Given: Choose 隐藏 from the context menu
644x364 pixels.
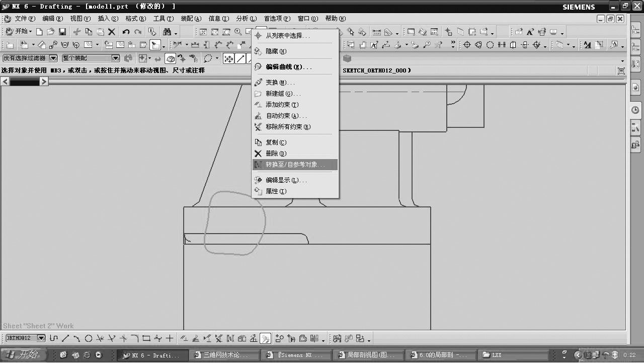Looking at the screenshot, I should click(x=295, y=51).
